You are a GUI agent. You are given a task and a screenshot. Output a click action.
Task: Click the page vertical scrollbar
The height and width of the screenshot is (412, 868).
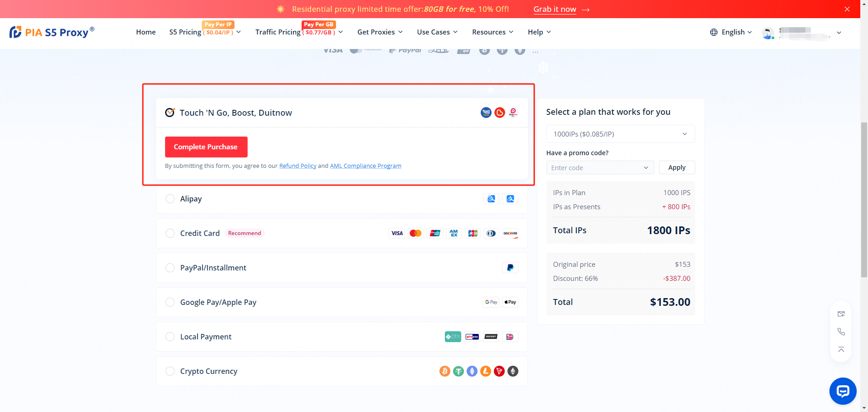click(x=864, y=200)
